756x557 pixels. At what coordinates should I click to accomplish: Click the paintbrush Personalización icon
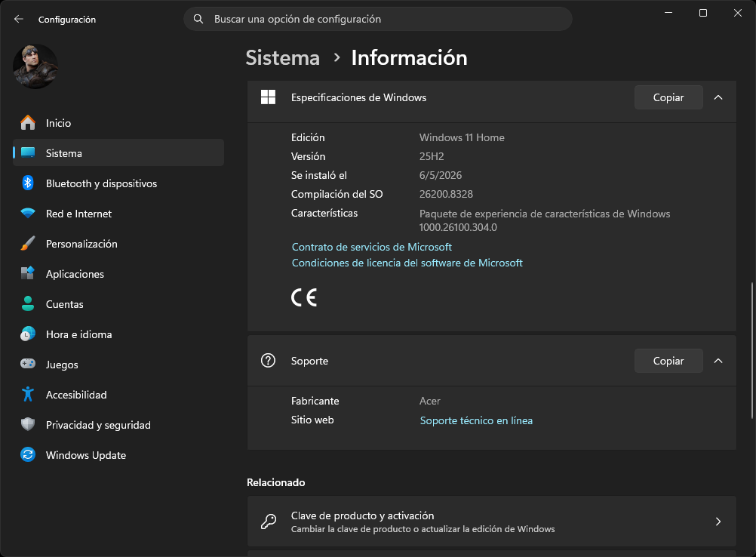tap(28, 244)
